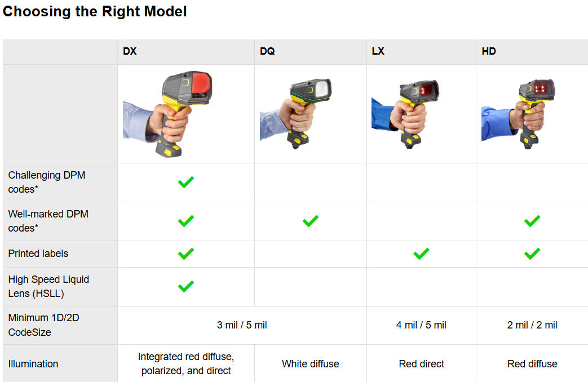Click DX checkmark for Printed labels

point(185,254)
